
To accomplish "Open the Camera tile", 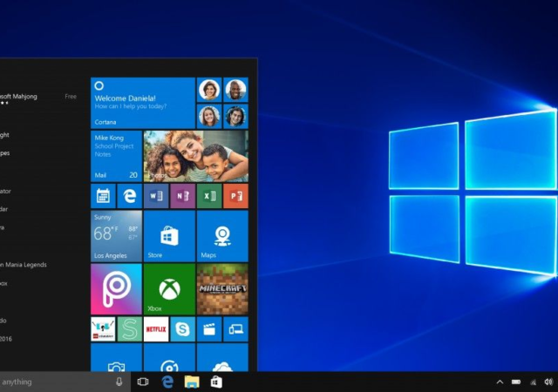I will [116, 357].
